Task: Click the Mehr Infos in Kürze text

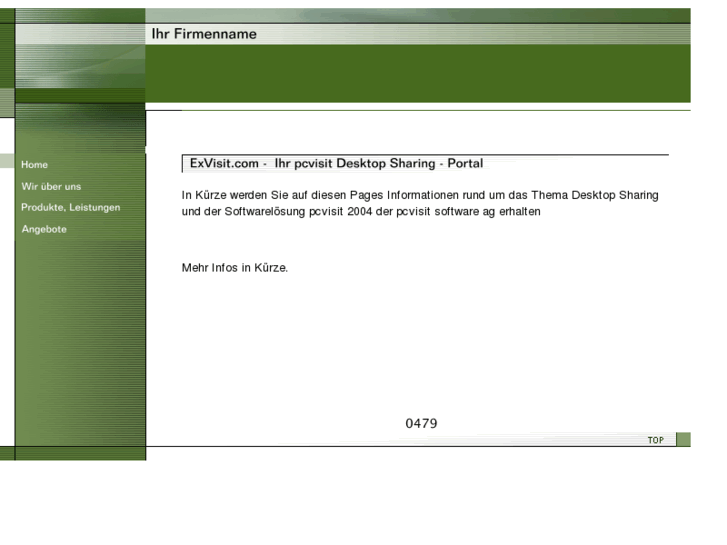Action: click(x=235, y=268)
